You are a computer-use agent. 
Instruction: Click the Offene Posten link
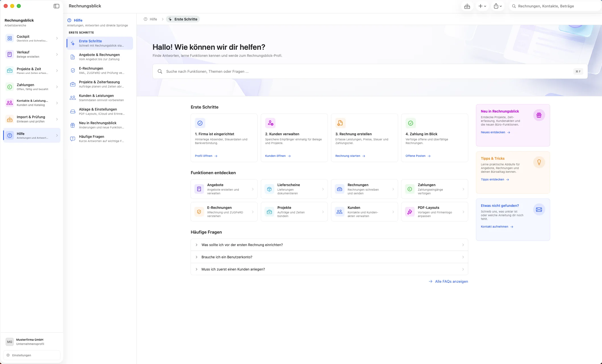tap(418, 156)
